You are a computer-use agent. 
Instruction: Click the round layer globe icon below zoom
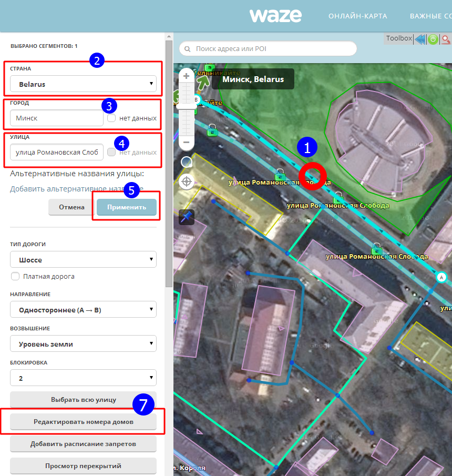pyautogui.click(x=187, y=162)
